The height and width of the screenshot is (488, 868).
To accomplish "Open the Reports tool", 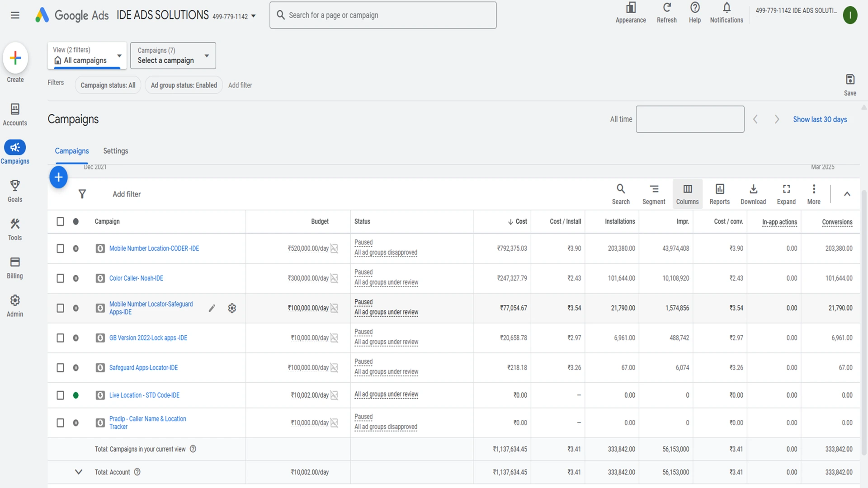I will click(720, 194).
